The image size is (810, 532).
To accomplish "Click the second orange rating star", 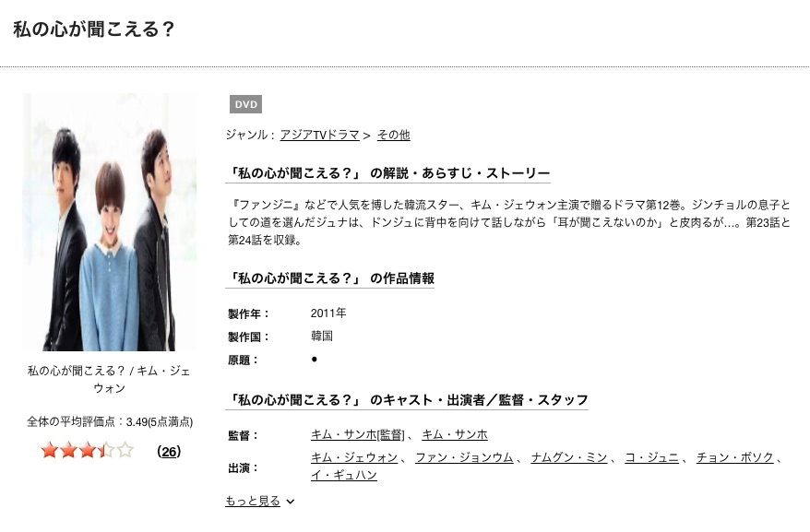I will coord(68,450).
